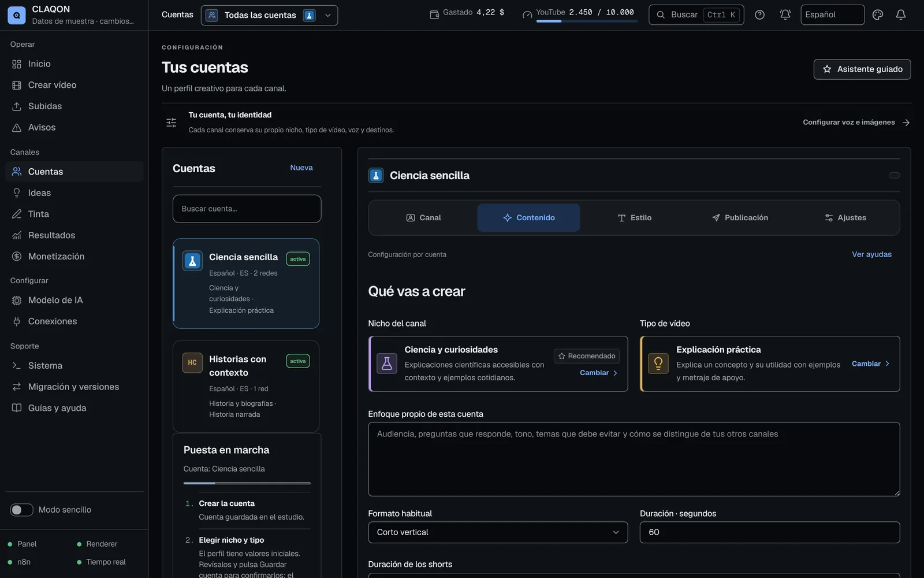924x578 pixels.
Task: Open the theme palette icon
Action: click(878, 15)
